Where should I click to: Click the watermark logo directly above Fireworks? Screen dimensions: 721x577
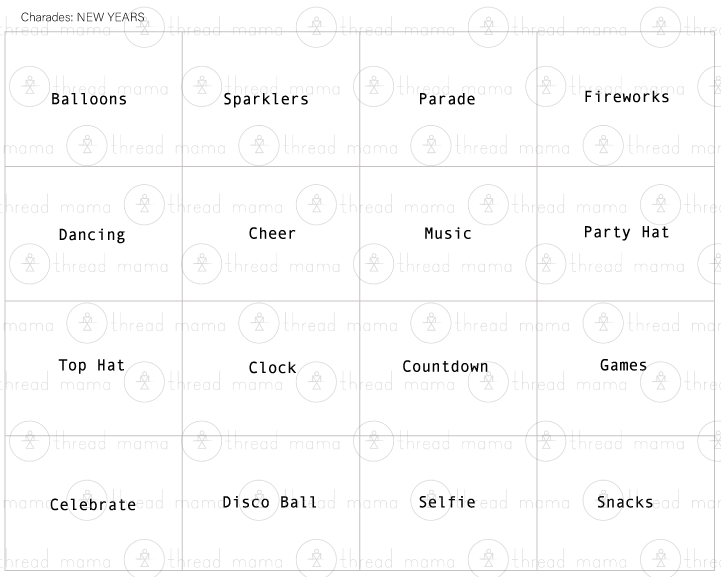tap(659, 26)
